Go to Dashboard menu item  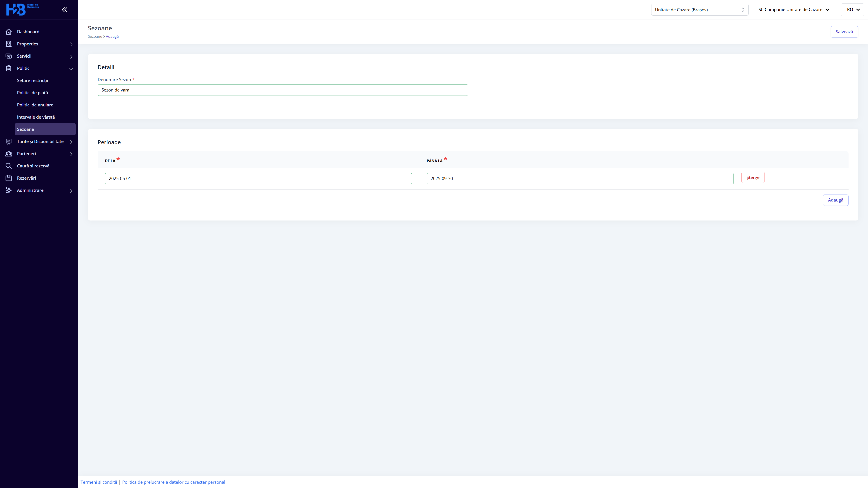point(28,32)
